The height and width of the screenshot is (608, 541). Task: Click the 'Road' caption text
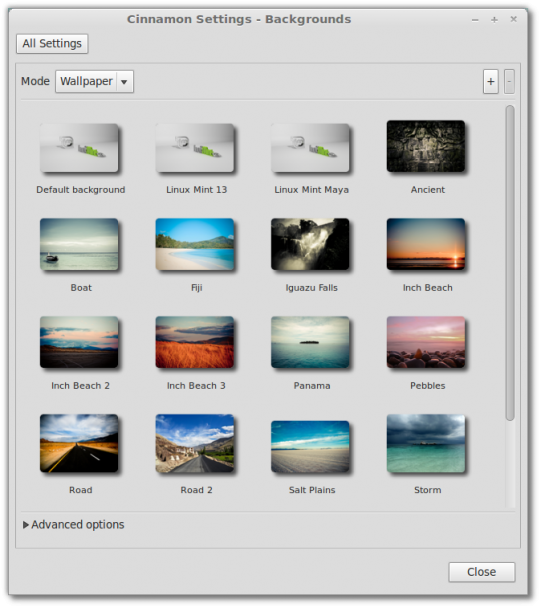81,490
